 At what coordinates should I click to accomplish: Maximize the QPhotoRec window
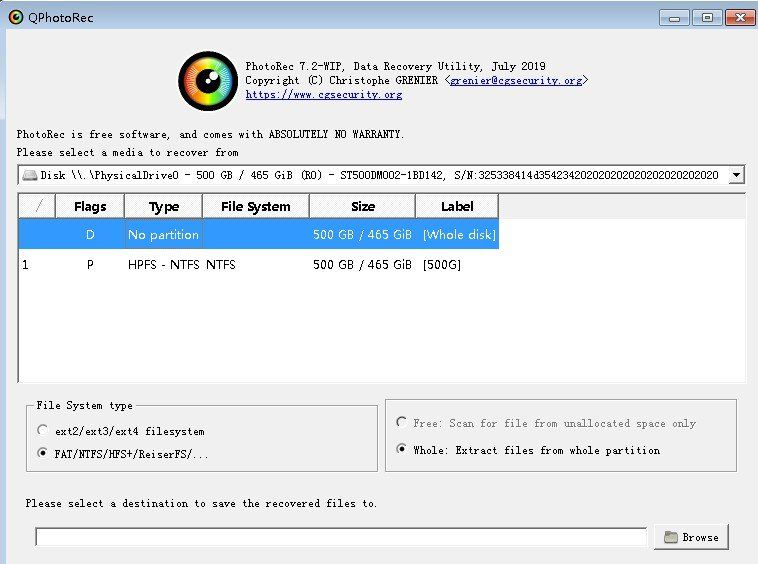click(707, 18)
